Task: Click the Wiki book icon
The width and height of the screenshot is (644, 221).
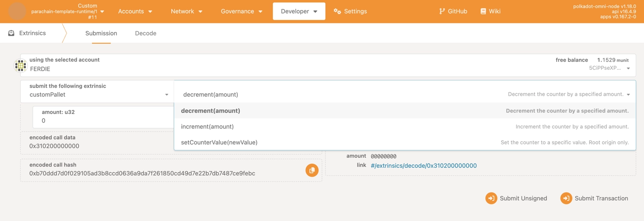Action: point(483,11)
